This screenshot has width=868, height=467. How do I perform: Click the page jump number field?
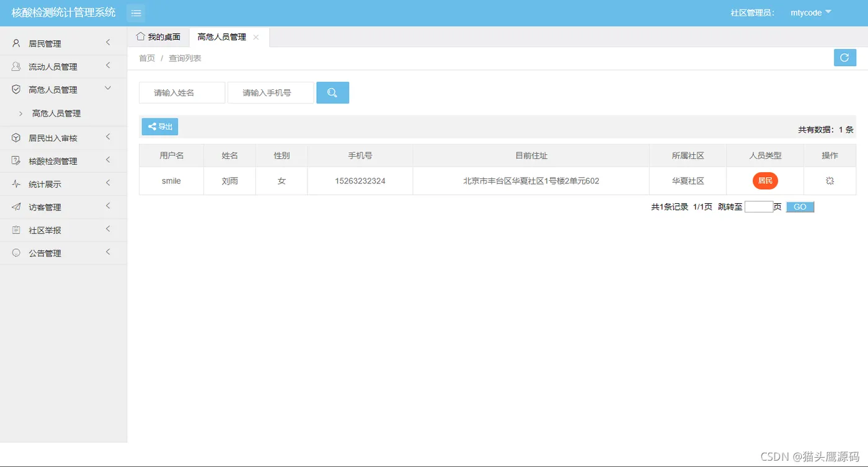pos(759,207)
